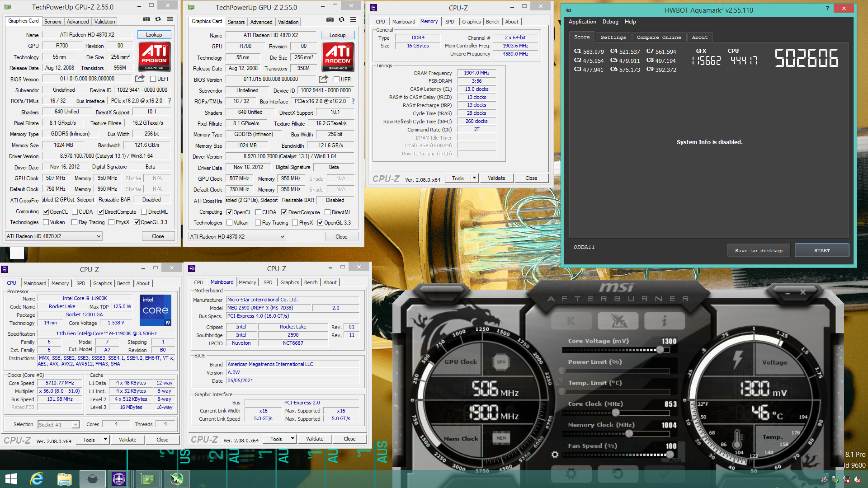Open File Explorer from taskbar

[64, 479]
